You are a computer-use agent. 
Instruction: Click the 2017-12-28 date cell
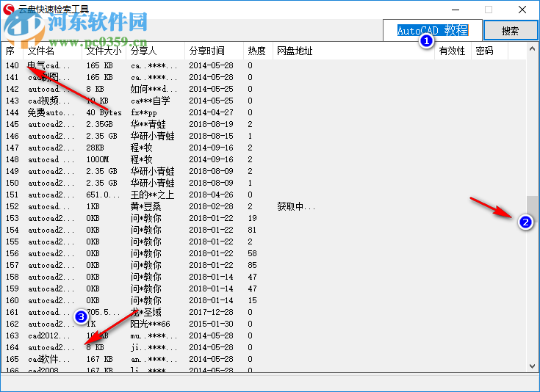(x=211, y=312)
